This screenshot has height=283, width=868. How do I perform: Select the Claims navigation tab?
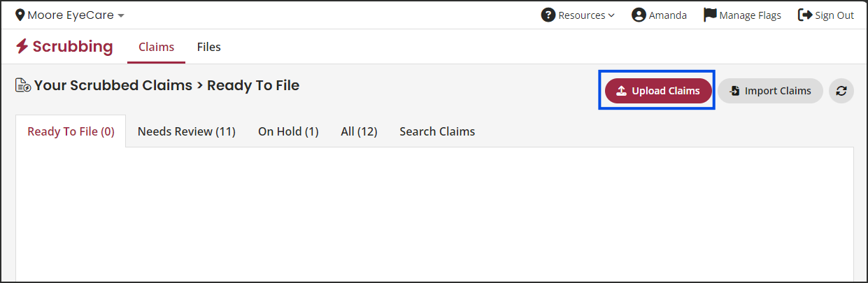pos(157,47)
